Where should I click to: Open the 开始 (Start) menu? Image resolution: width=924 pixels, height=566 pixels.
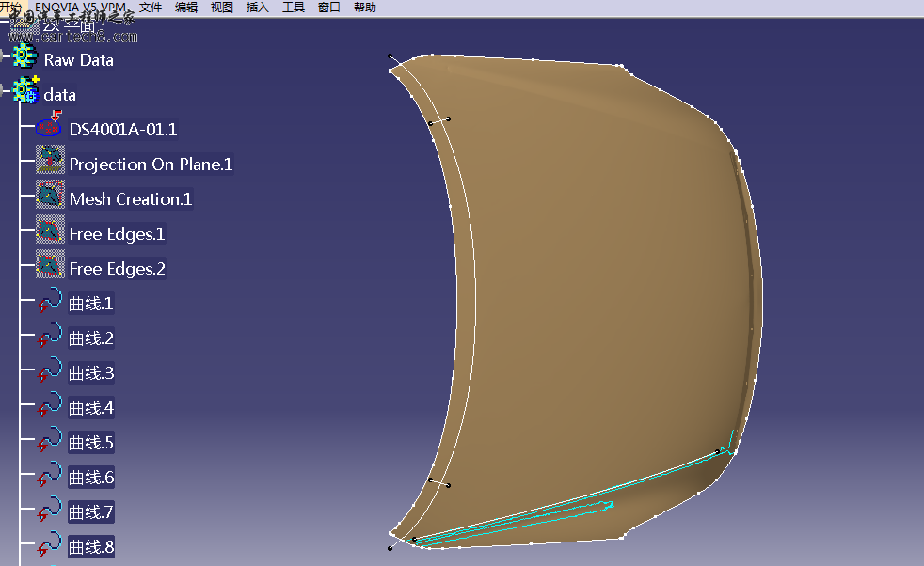point(11,7)
